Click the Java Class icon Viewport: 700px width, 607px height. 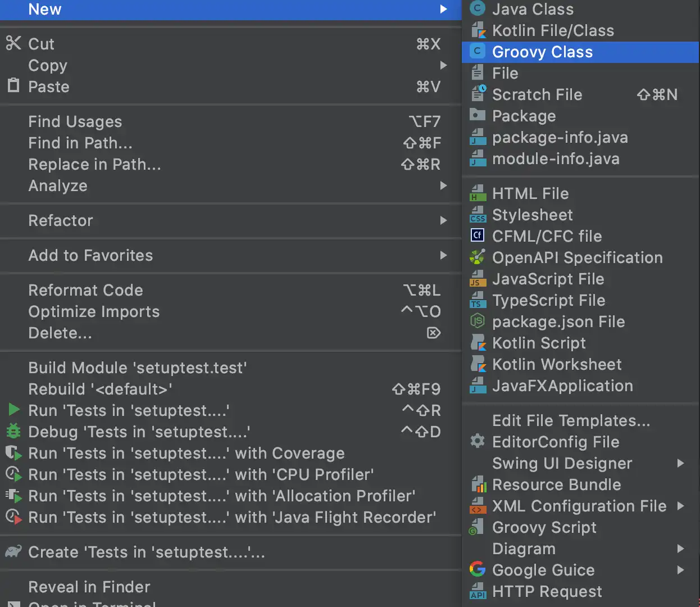[477, 8]
